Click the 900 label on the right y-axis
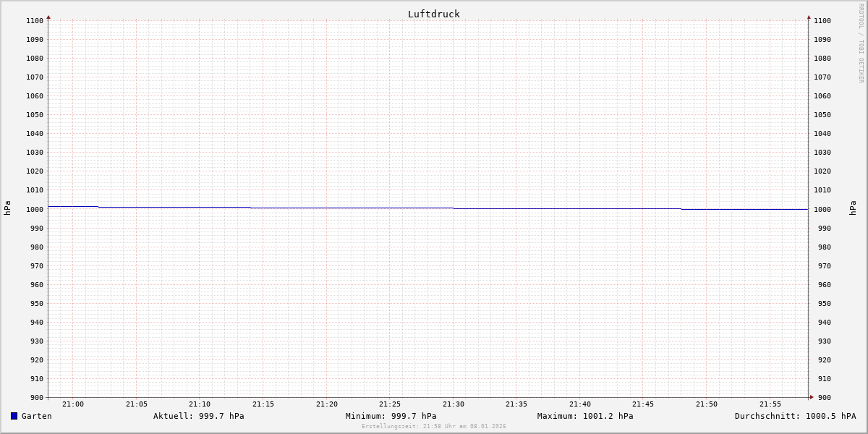This screenshot has width=868, height=434. (x=822, y=397)
